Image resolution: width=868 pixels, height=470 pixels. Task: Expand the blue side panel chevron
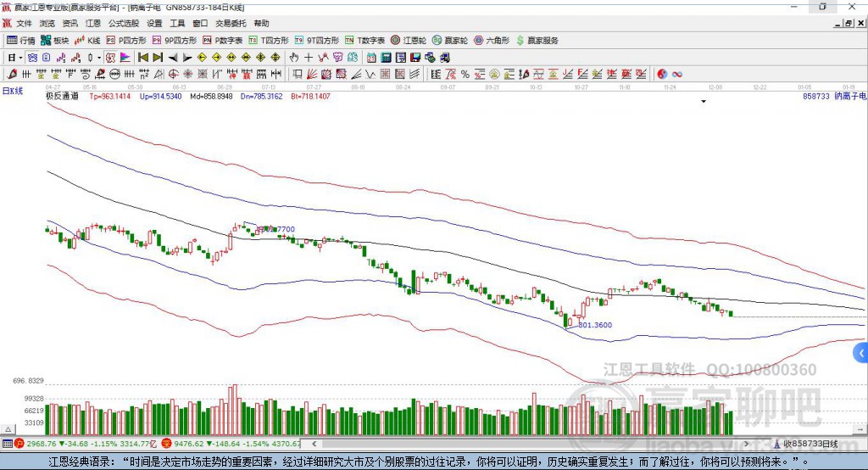pyautogui.click(x=861, y=353)
